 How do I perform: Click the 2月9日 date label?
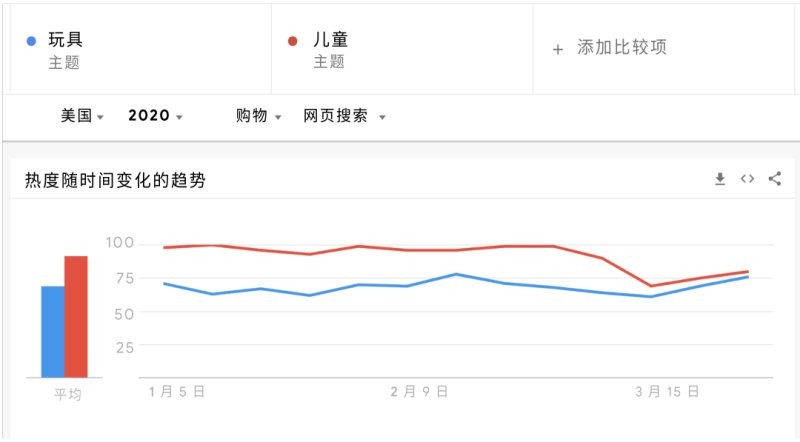point(419,392)
